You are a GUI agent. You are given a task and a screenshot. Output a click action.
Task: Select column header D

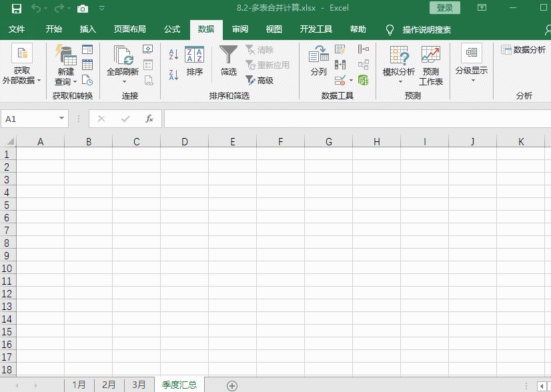[185, 141]
